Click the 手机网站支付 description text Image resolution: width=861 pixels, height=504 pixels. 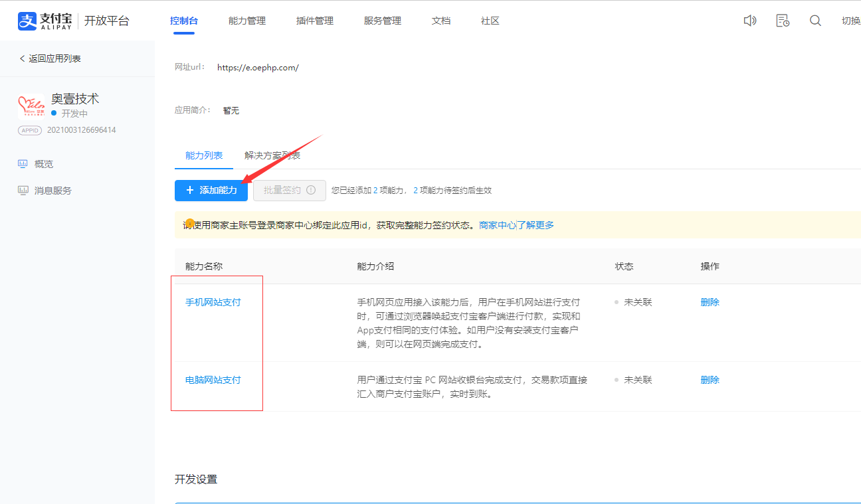(x=468, y=323)
